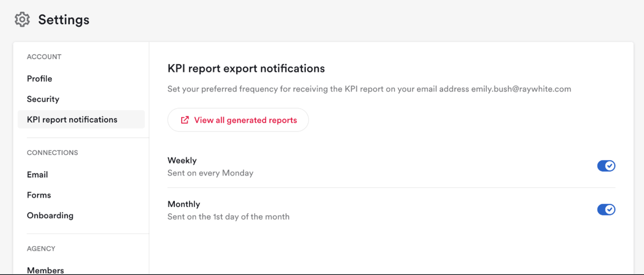Select KPI report notifications in sidebar
This screenshot has height=275, width=644.
[81, 120]
